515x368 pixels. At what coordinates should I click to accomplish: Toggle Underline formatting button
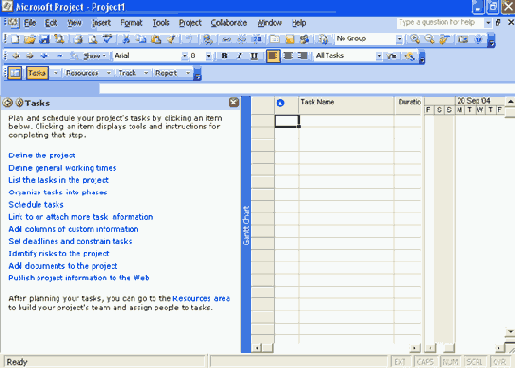click(254, 56)
